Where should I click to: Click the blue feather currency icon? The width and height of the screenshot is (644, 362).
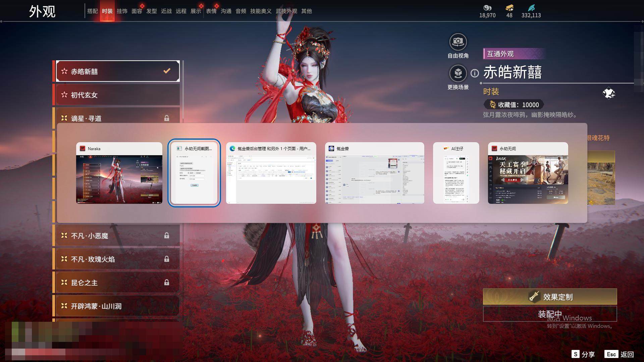coord(531,7)
